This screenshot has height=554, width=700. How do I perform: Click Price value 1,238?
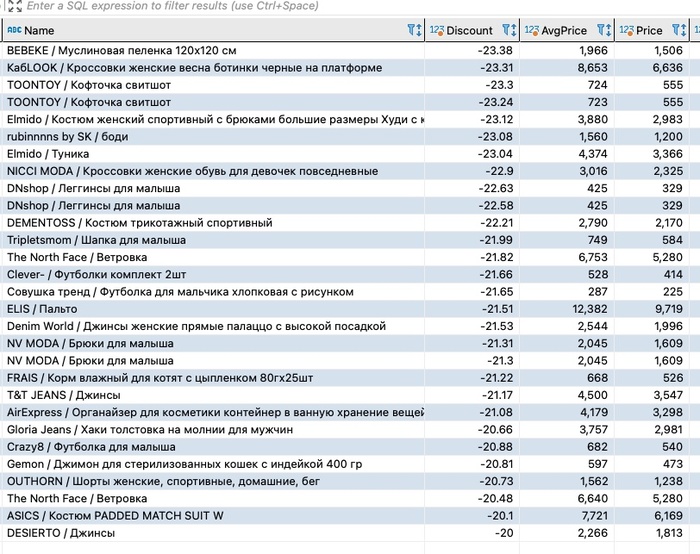tap(668, 482)
